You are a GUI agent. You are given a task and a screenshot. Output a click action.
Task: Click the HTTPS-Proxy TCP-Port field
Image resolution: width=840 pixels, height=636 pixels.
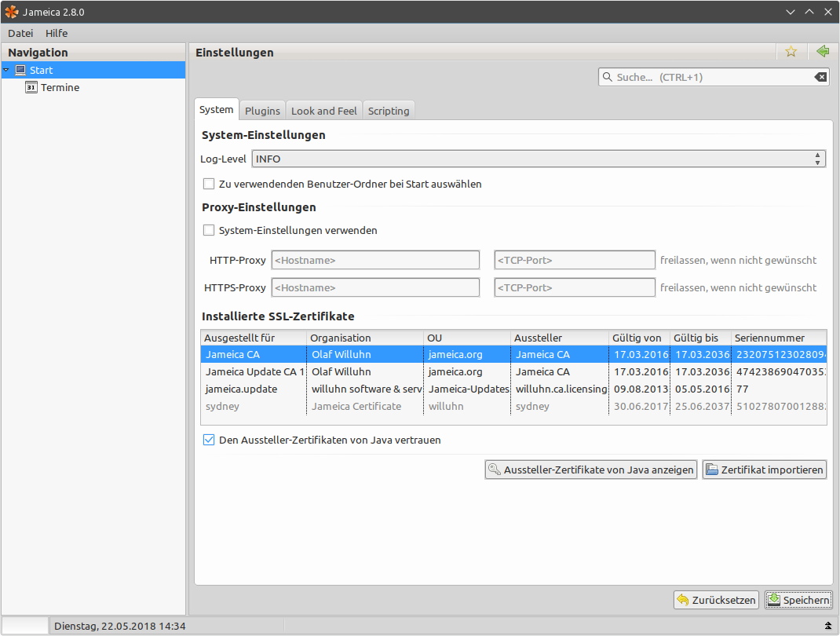(575, 287)
